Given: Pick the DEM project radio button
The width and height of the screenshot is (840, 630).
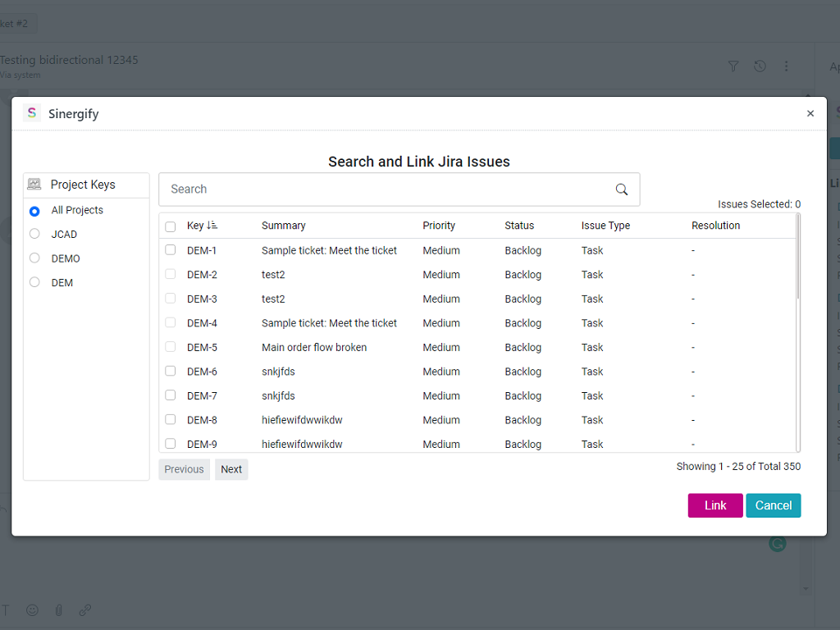Looking at the screenshot, I should pos(34,283).
